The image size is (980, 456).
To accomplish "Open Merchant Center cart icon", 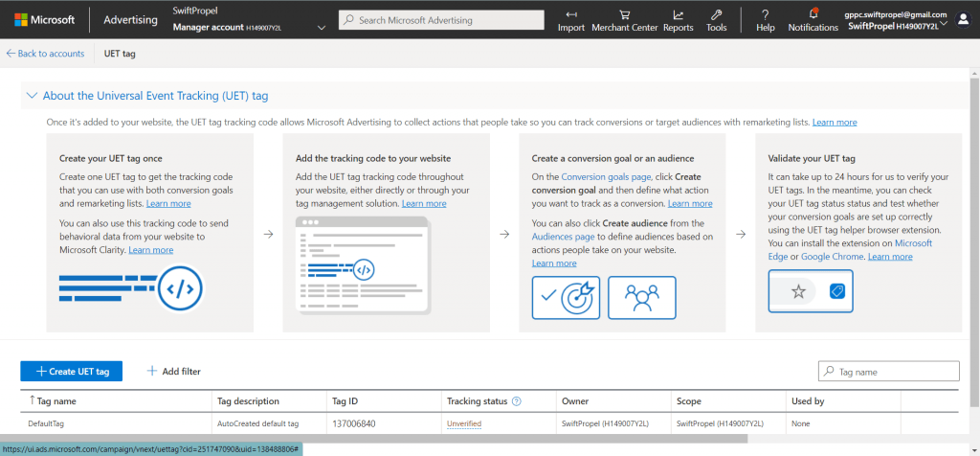I will coord(624,14).
